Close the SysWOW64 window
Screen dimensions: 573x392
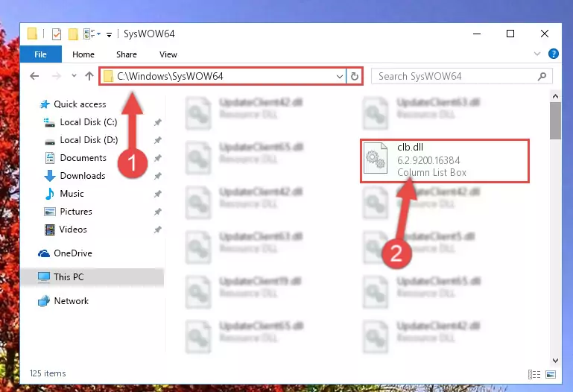[545, 34]
